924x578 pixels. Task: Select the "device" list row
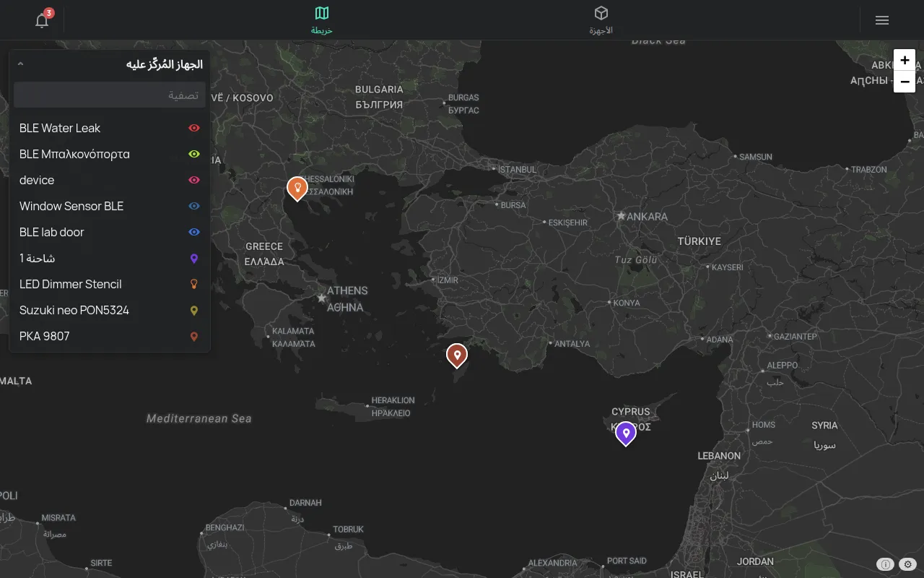click(x=110, y=180)
